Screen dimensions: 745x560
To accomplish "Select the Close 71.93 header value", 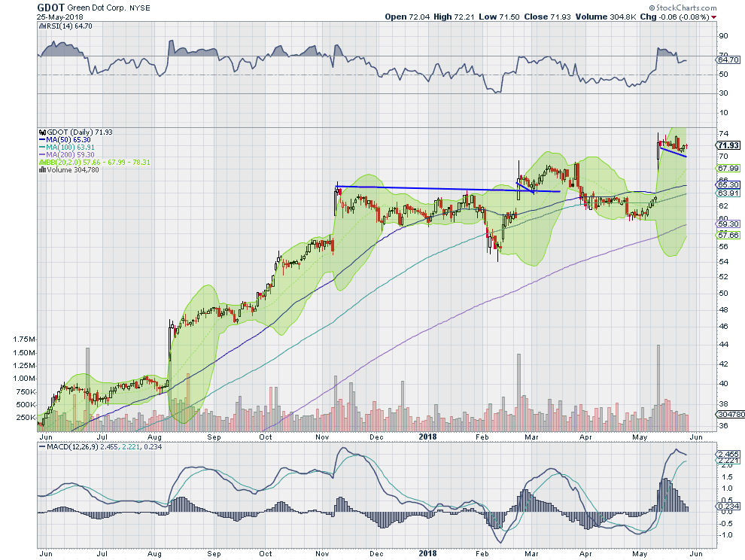I will [547, 17].
